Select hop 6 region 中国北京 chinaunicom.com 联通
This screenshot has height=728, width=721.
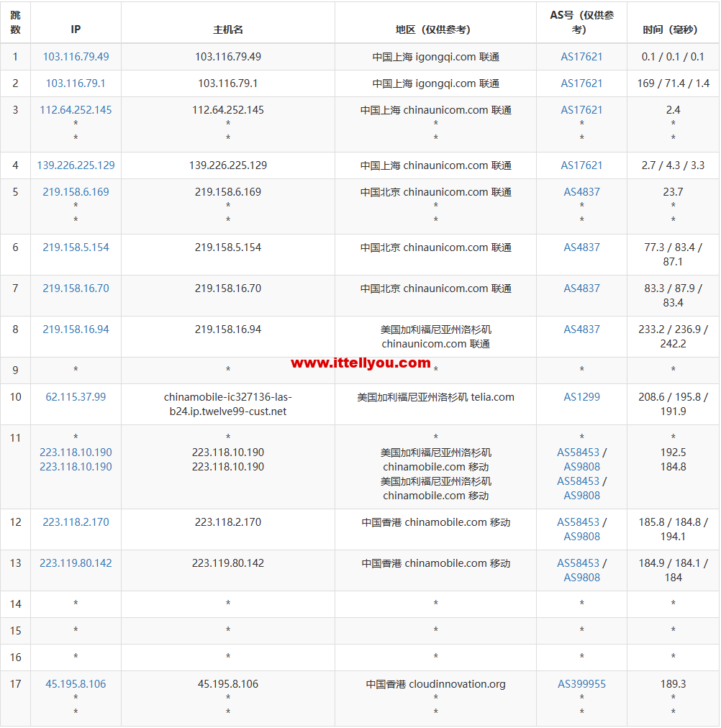pyautogui.click(x=435, y=247)
